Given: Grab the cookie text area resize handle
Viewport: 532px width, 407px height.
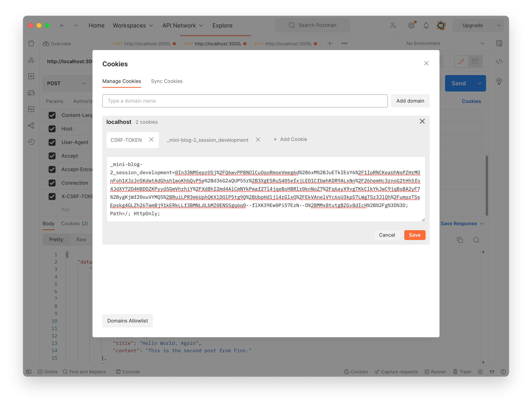Looking at the screenshot, I should coord(423,220).
